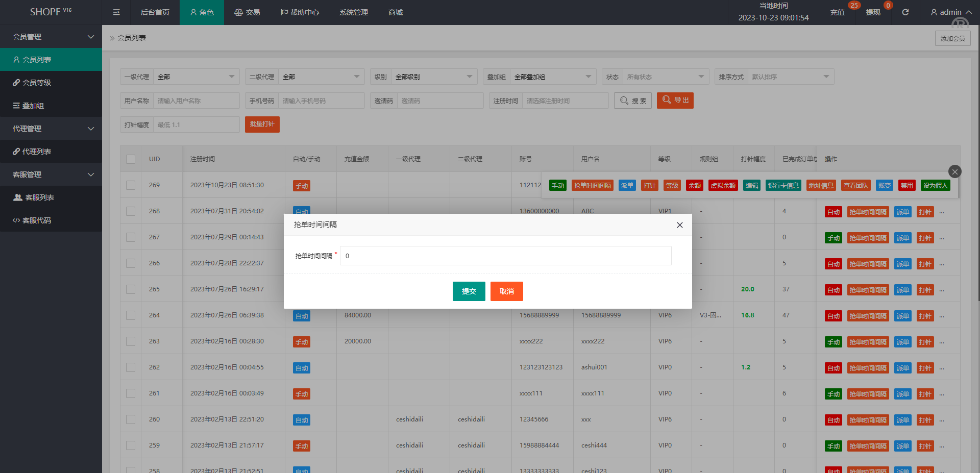
Task: Click the sidebar collapse hamburger icon
Action: pyautogui.click(x=116, y=12)
